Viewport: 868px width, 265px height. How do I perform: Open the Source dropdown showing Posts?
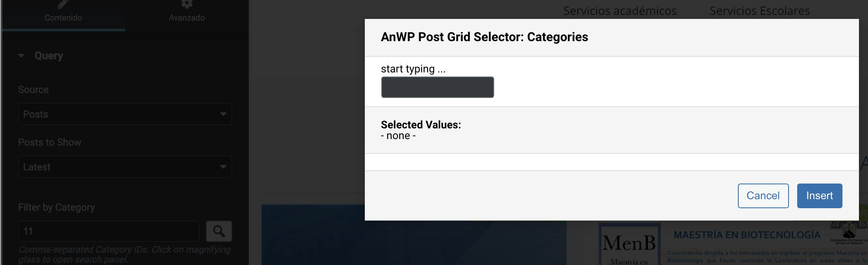[x=125, y=114]
